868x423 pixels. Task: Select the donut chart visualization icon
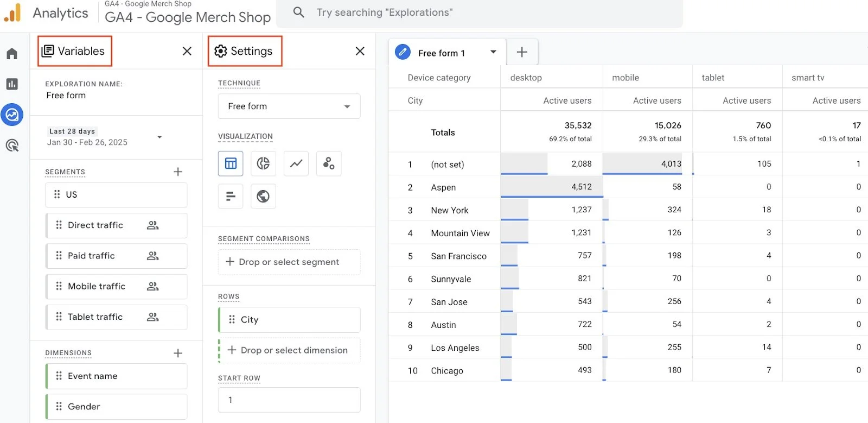tap(263, 163)
